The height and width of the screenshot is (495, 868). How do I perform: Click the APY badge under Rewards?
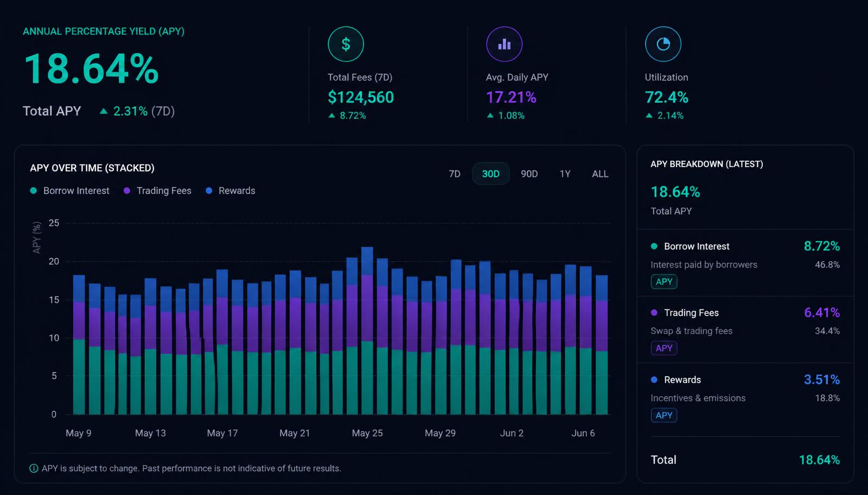tap(664, 415)
